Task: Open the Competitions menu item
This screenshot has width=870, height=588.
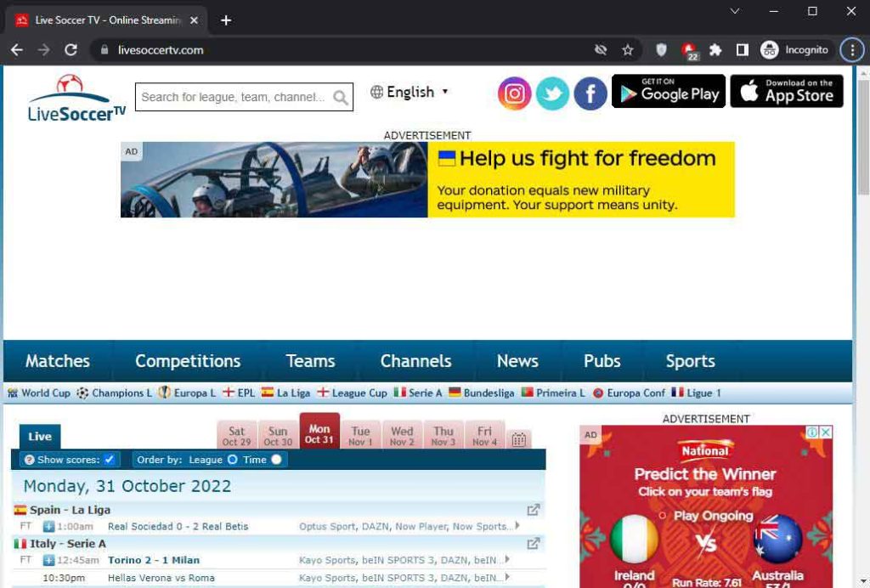Action: [x=187, y=360]
